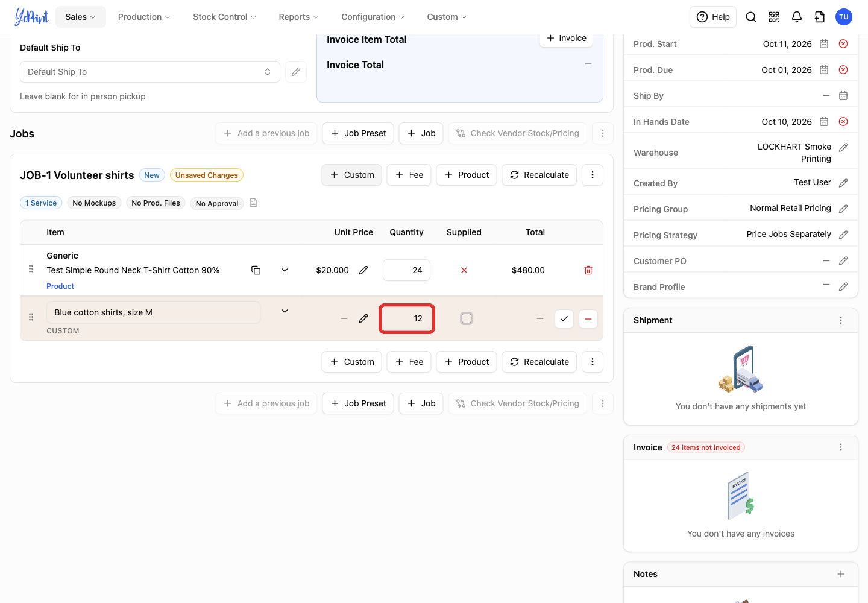Click quantity field showing 12
This screenshot has height=603, width=868.
click(x=407, y=318)
